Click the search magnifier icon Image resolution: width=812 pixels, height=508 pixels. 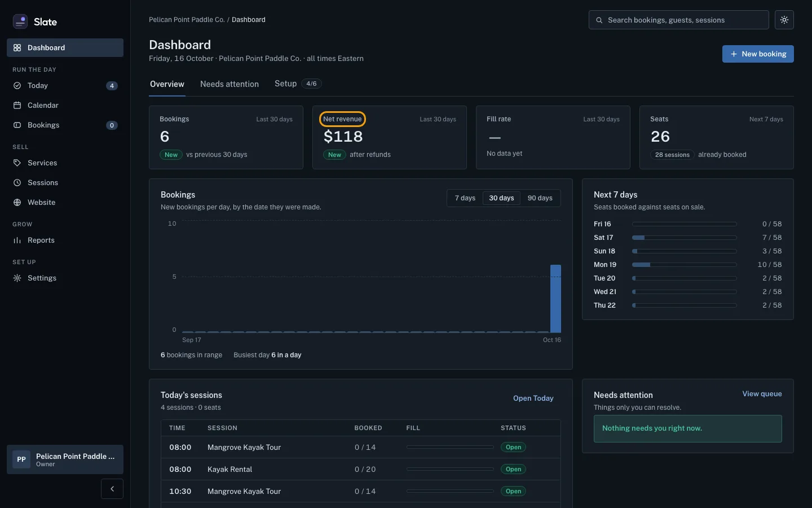pos(599,20)
